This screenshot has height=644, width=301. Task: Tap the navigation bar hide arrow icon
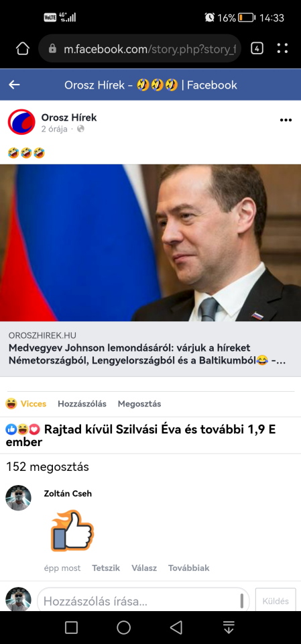229,627
